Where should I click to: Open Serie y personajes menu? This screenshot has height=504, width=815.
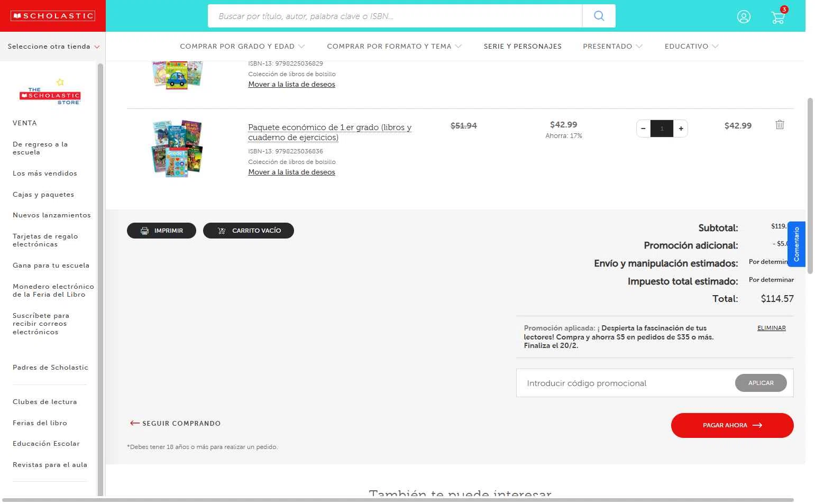coord(523,47)
